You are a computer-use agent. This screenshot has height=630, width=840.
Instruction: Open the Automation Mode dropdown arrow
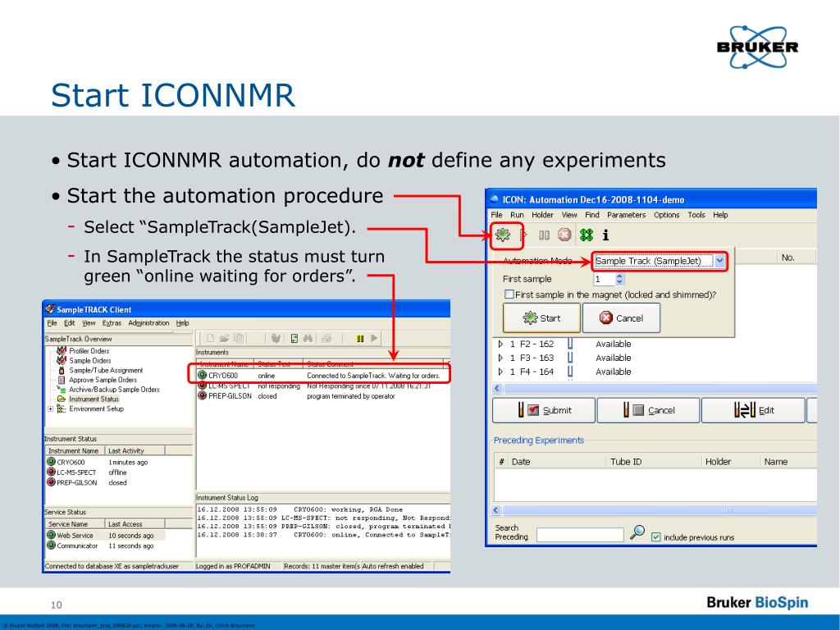pyautogui.click(x=720, y=261)
